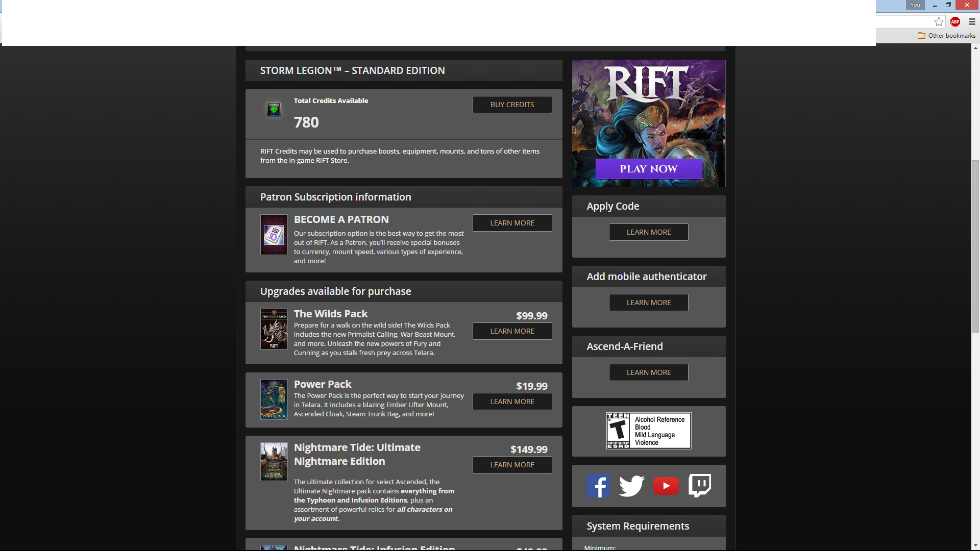The width and height of the screenshot is (980, 551).
Task: Click the page vertical scrollbar thumb
Action: (x=975, y=246)
